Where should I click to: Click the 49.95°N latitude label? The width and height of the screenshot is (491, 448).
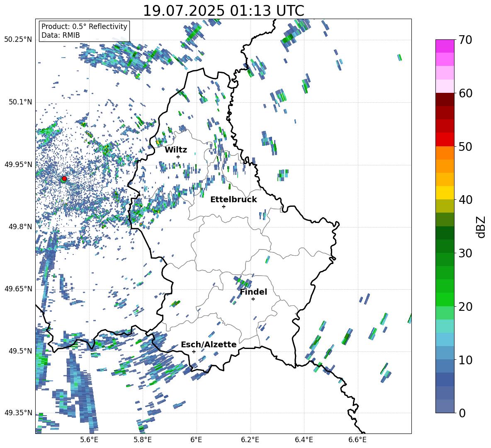click(18, 164)
